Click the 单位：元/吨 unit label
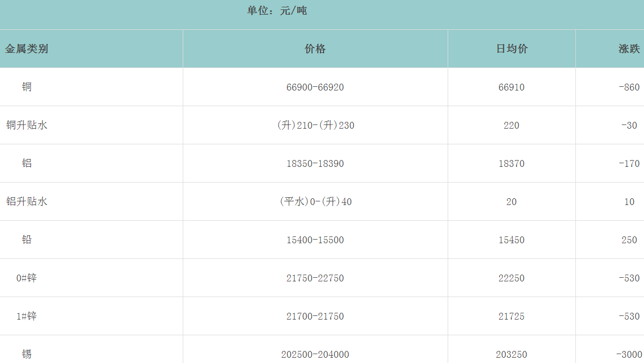The width and height of the screenshot is (644, 363). [x=277, y=10]
